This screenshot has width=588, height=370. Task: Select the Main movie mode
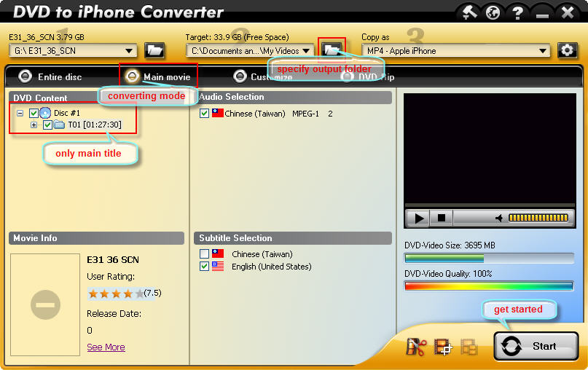132,76
